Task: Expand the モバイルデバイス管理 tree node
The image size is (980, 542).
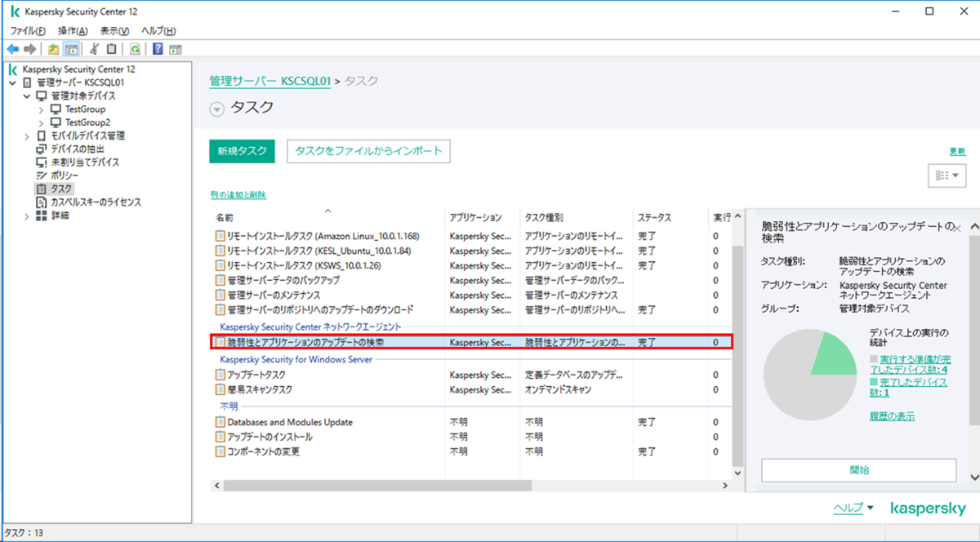Action: click(x=27, y=135)
